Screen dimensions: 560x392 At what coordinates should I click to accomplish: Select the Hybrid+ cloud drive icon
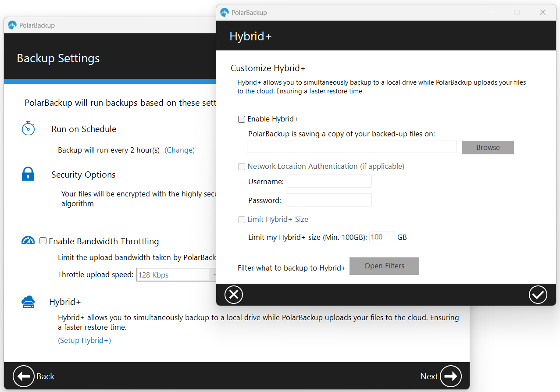(x=28, y=301)
